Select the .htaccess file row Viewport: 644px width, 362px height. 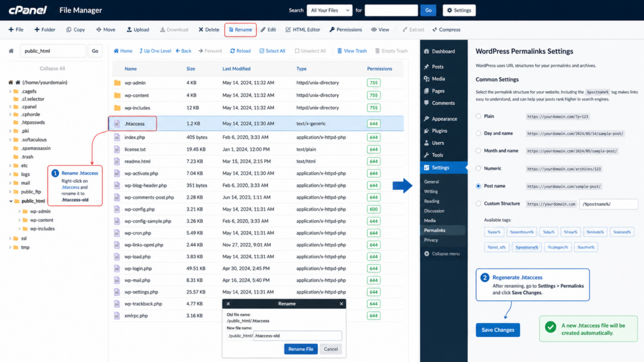(x=258, y=124)
